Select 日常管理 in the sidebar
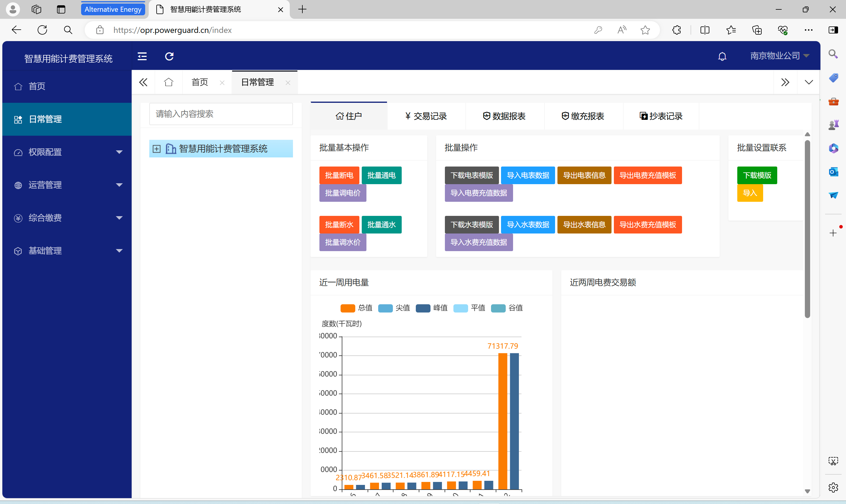Screen dimensions: 846x504 tap(67, 119)
